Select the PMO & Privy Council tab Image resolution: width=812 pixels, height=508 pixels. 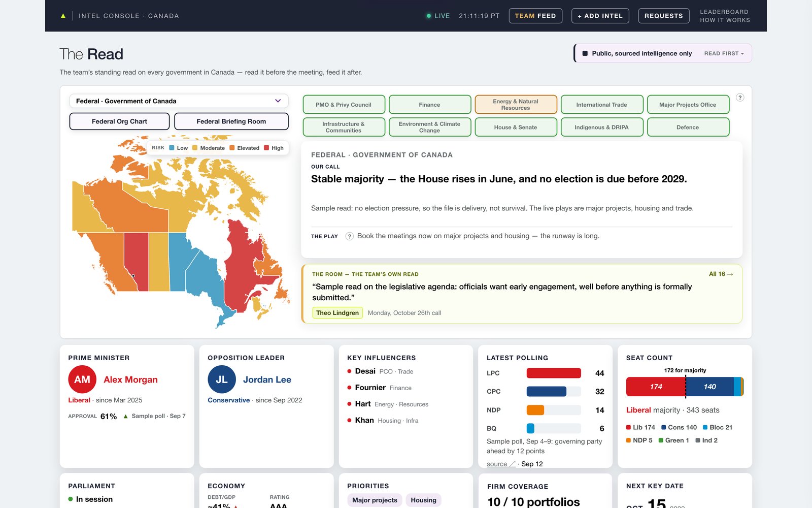(344, 105)
